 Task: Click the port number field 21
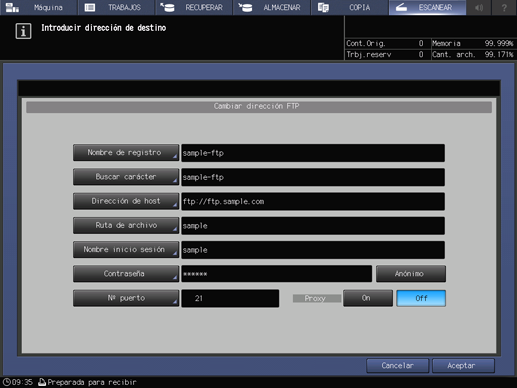click(x=230, y=298)
